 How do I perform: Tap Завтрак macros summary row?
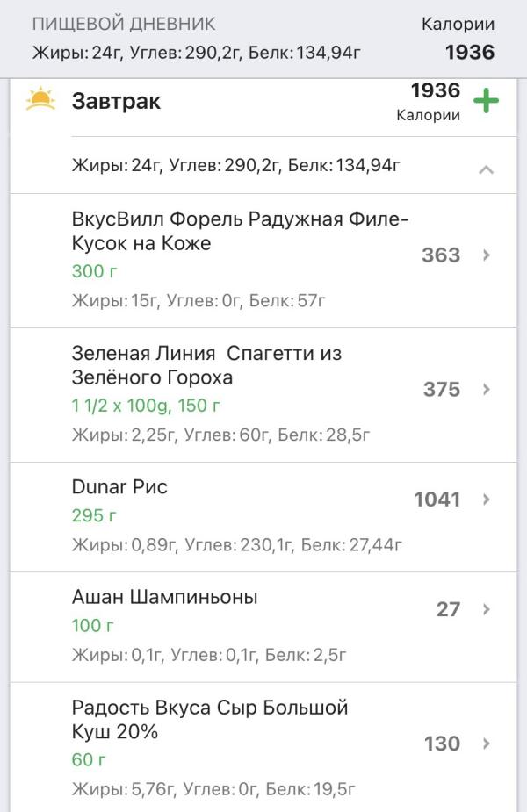(x=236, y=164)
